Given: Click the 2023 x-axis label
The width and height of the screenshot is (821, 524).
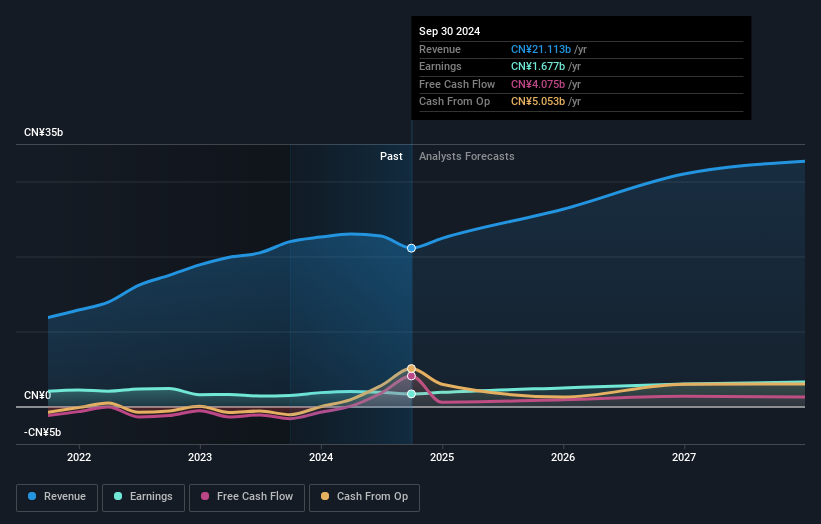Looking at the screenshot, I should pos(200,458).
